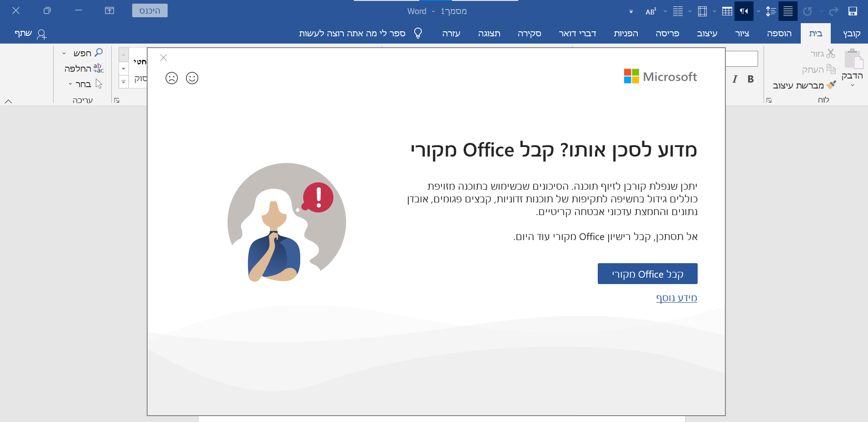The height and width of the screenshot is (422, 868).
Task: Click the גזור (Cut) scissors button
Action: coord(823,54)
